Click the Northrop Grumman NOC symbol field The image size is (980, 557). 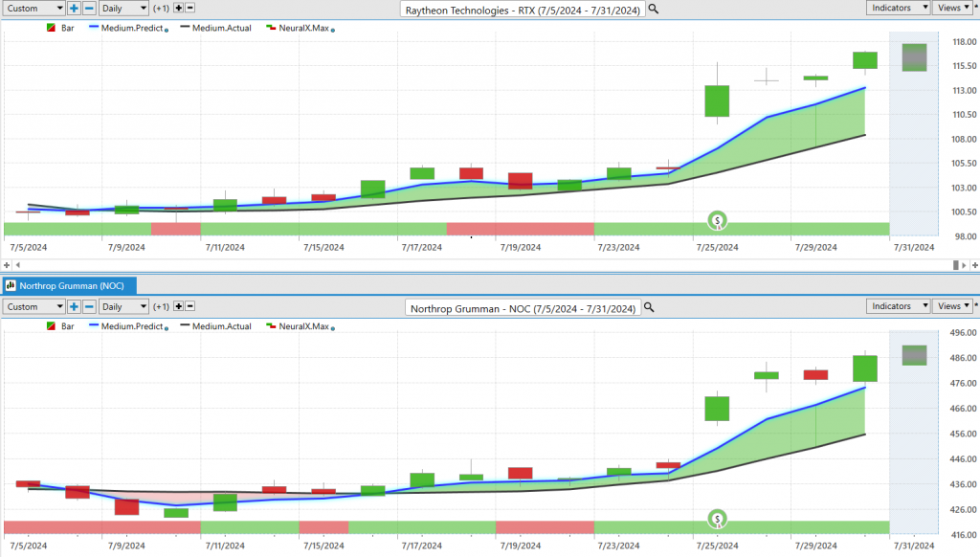(x=523, y=308)
